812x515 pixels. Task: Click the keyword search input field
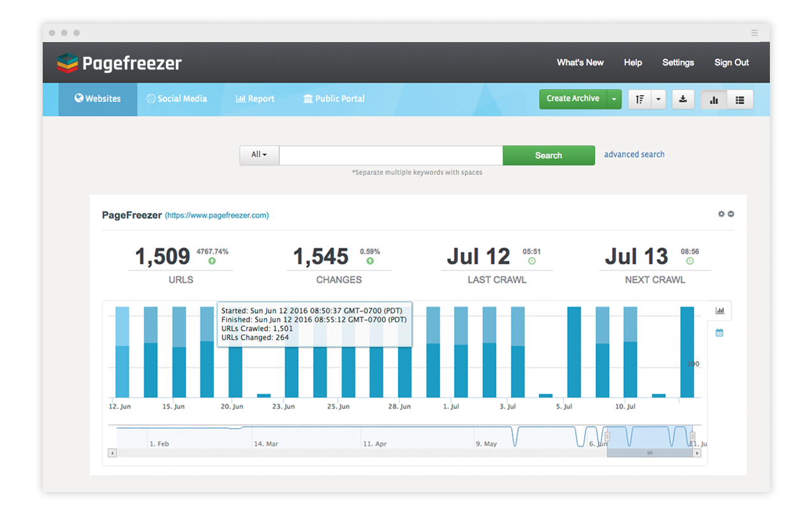[390, 155]
